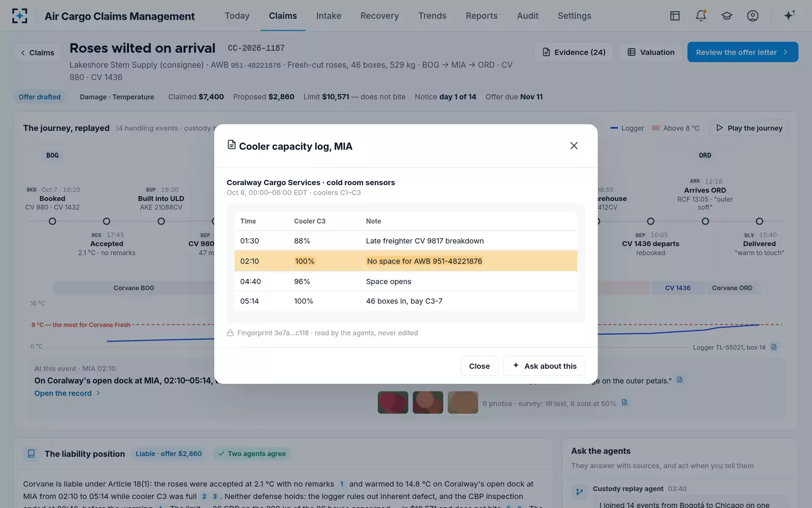The width and height of the screenshot is (812, 508).
Task: Open the first rose photo thumbnail
Action: pos(393,402)
